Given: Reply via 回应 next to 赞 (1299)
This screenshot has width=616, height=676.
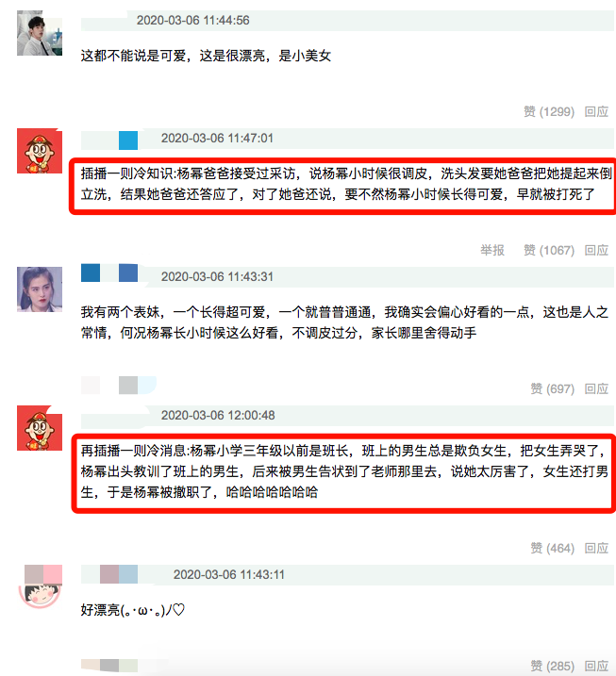Looking at the screenshot, I should tap(596, 111).
